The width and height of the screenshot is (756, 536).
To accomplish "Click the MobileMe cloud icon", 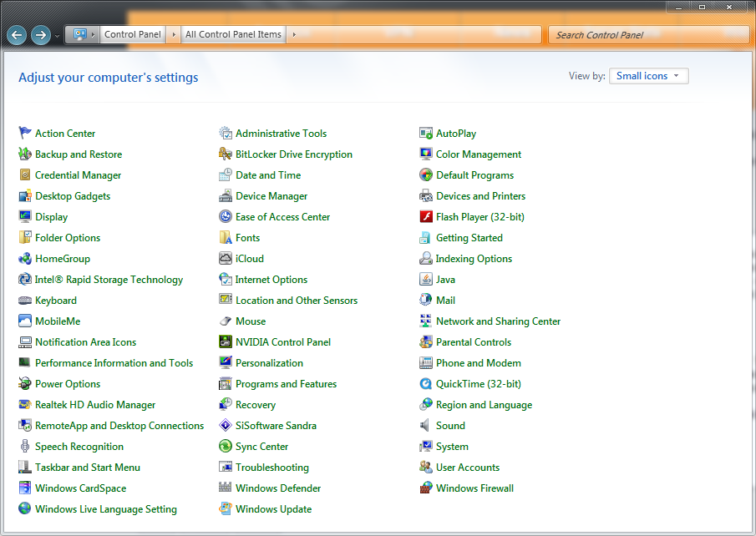I will click(24, 321).
